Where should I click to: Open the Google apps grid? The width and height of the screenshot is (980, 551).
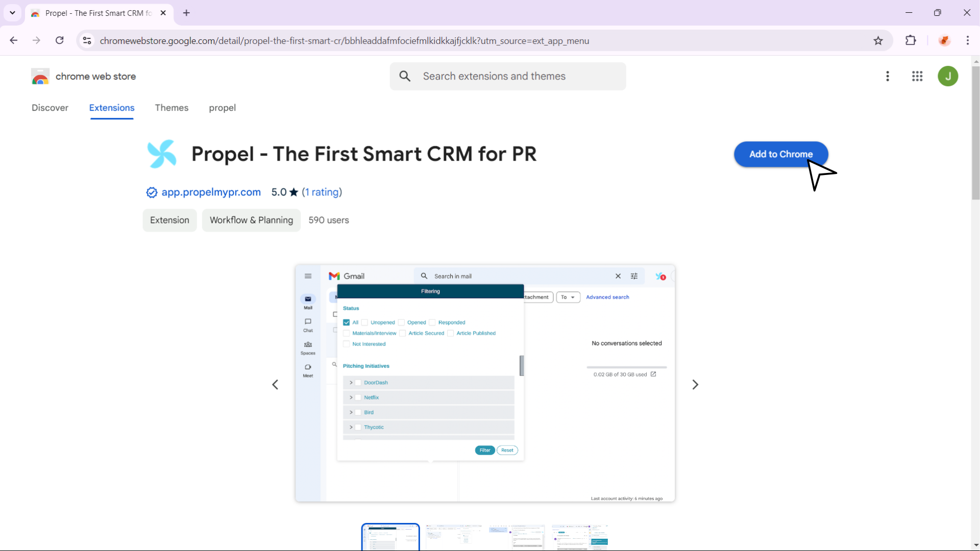(x=917, y=76)
